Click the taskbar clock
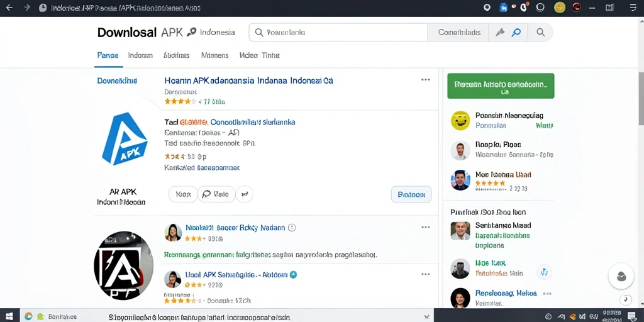Image resolution: width=644 pixels, height=322 pixels. click(x=611, y=316)
